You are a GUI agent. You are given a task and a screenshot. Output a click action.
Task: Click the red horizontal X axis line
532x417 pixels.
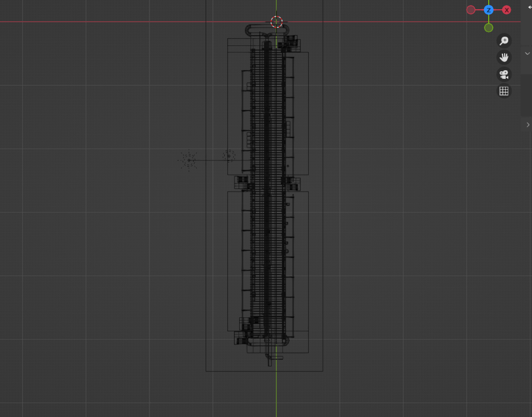pyautogui.click(x=103, y=22)
